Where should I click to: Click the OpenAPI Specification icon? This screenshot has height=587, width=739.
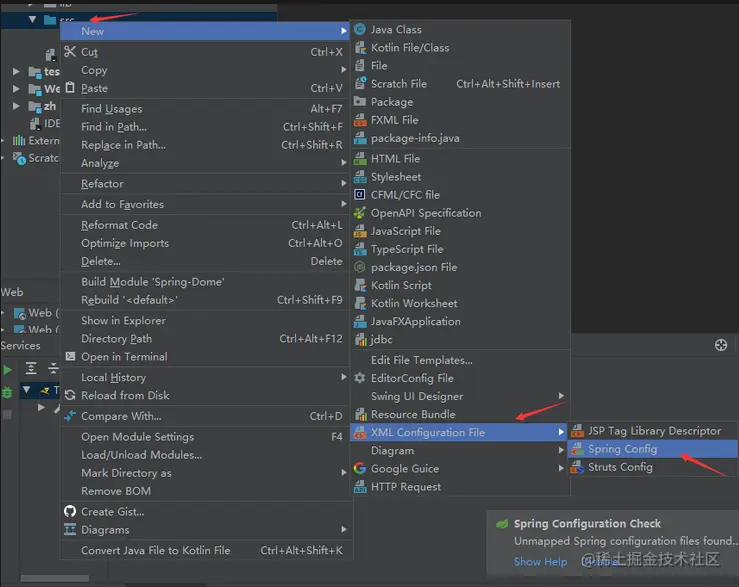point(360,213)
